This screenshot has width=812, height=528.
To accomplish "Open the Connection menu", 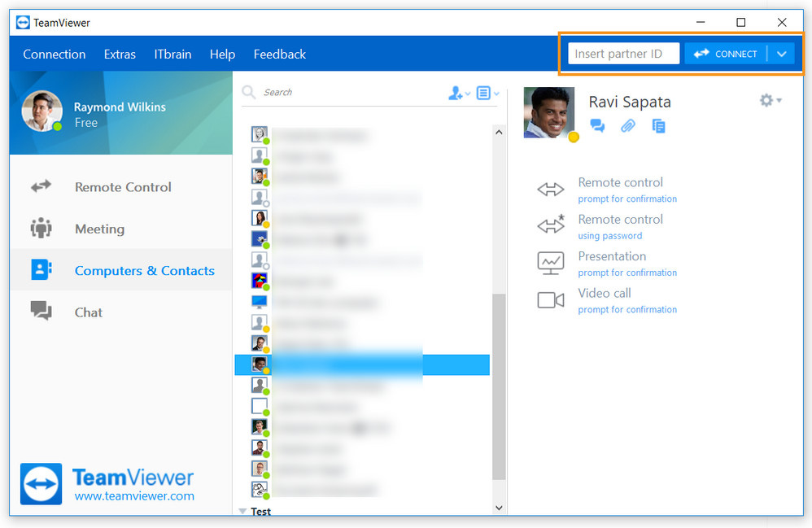I will point(55,55).
